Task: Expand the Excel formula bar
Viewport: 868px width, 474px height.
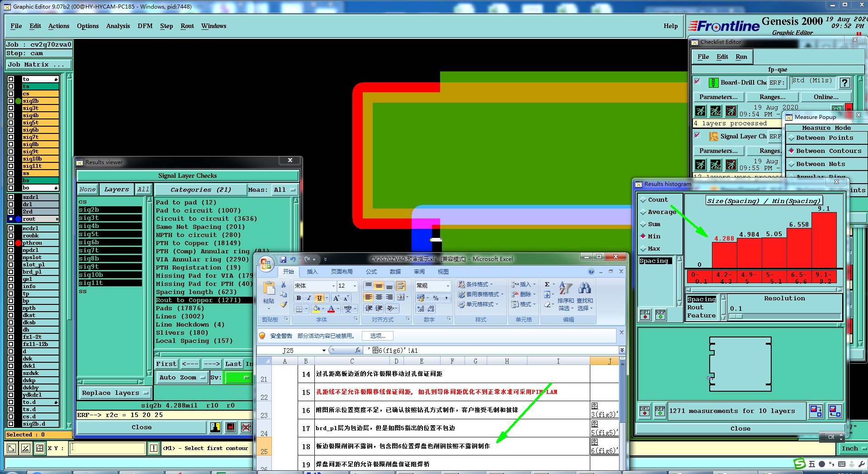Action: click(622, 350)
